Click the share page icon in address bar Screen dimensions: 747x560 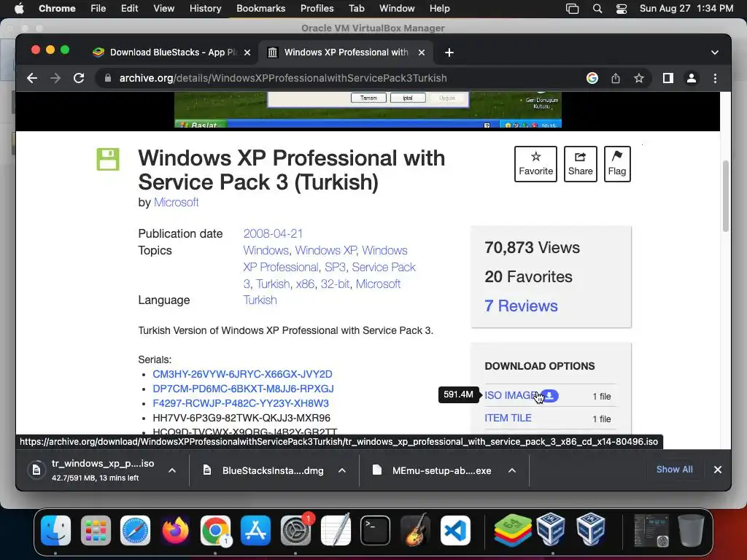(616, 78)
